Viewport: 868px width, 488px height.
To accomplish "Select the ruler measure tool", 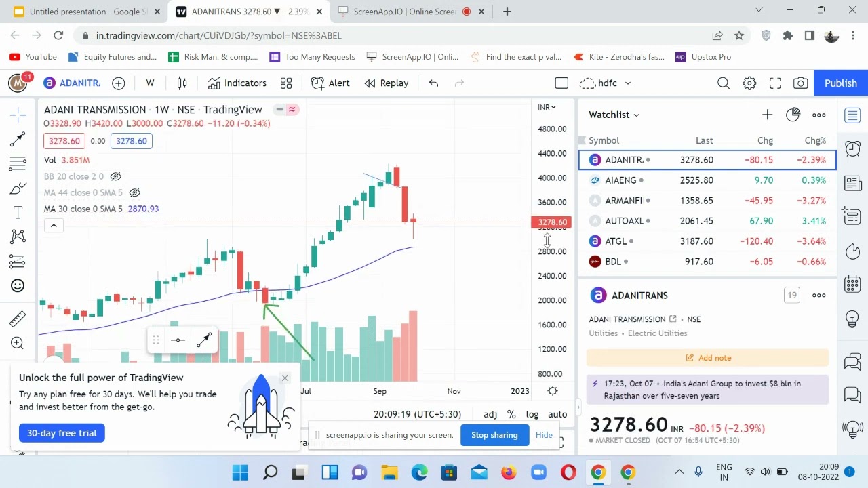I will pos(18,318).
